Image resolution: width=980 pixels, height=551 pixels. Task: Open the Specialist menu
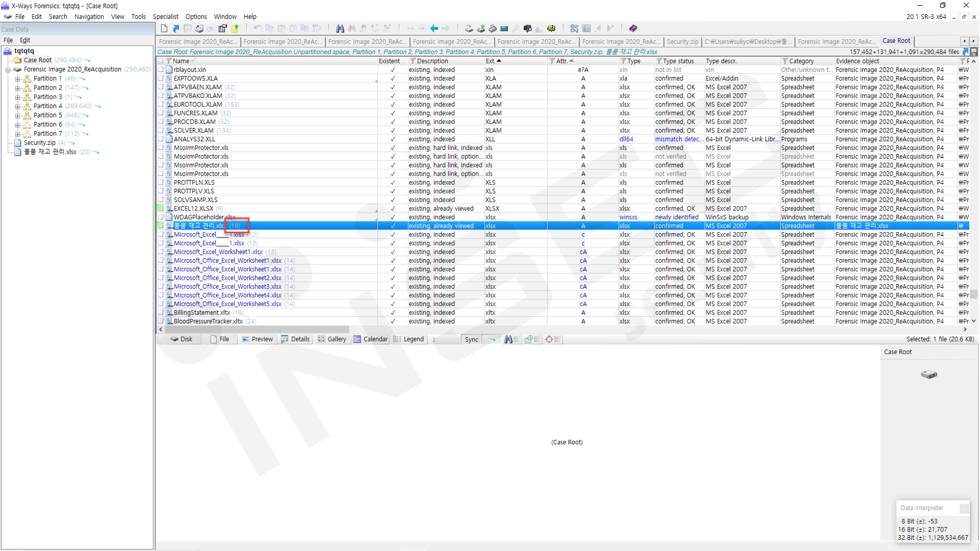(165, 17)
